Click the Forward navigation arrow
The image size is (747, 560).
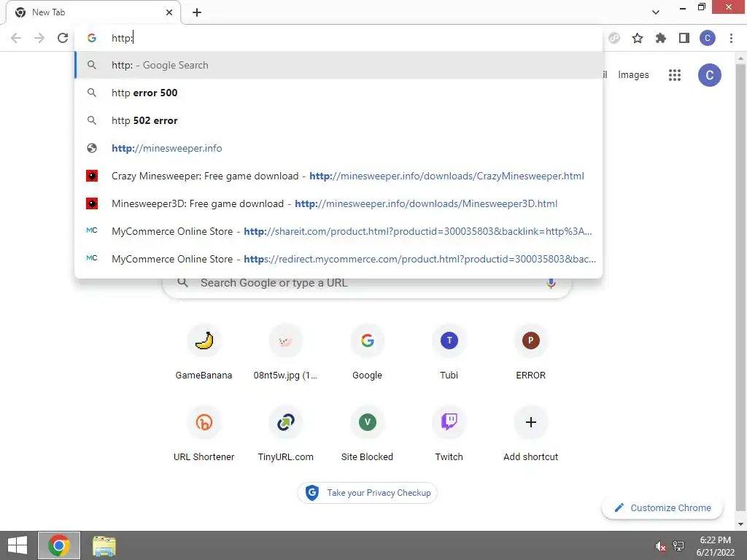[x=39, y=38]
